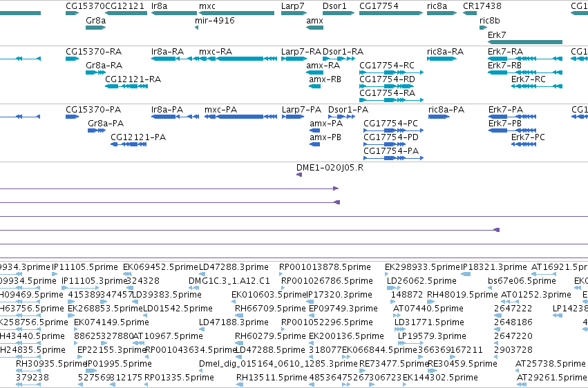The width and height of the screenshot is (588, 388).
Task: Click the Dsor1 gene label
Action: tap(334, 6)
